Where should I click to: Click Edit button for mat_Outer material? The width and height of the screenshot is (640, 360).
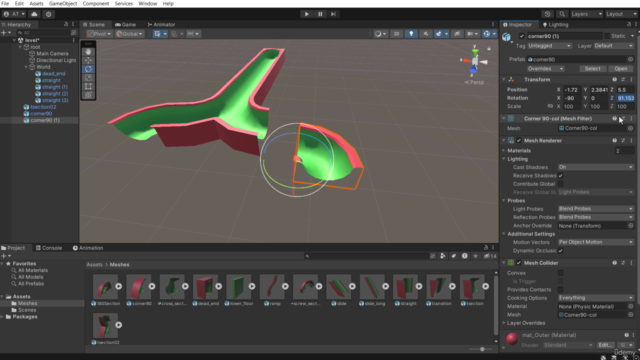pos(605,345)
